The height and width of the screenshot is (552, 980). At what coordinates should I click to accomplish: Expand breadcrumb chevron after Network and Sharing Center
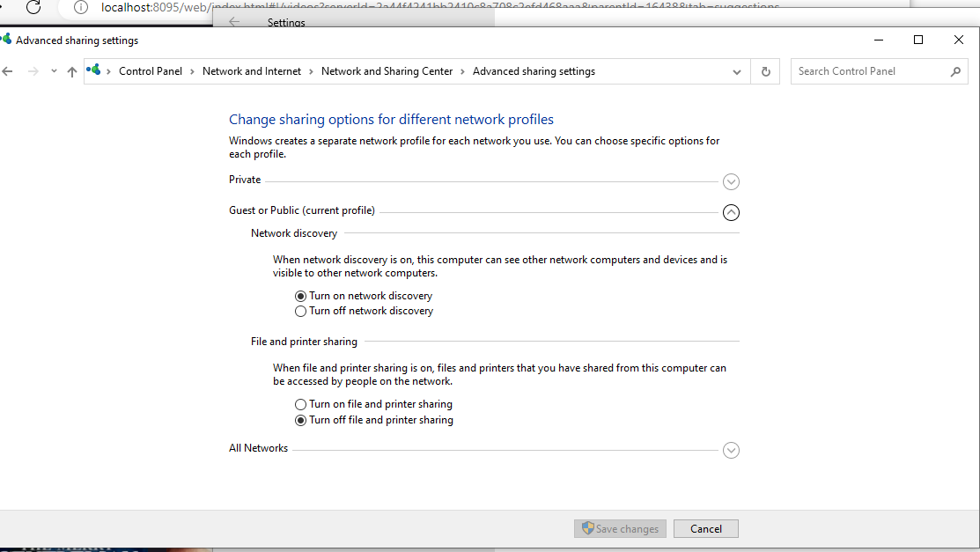tap(462, 71)
